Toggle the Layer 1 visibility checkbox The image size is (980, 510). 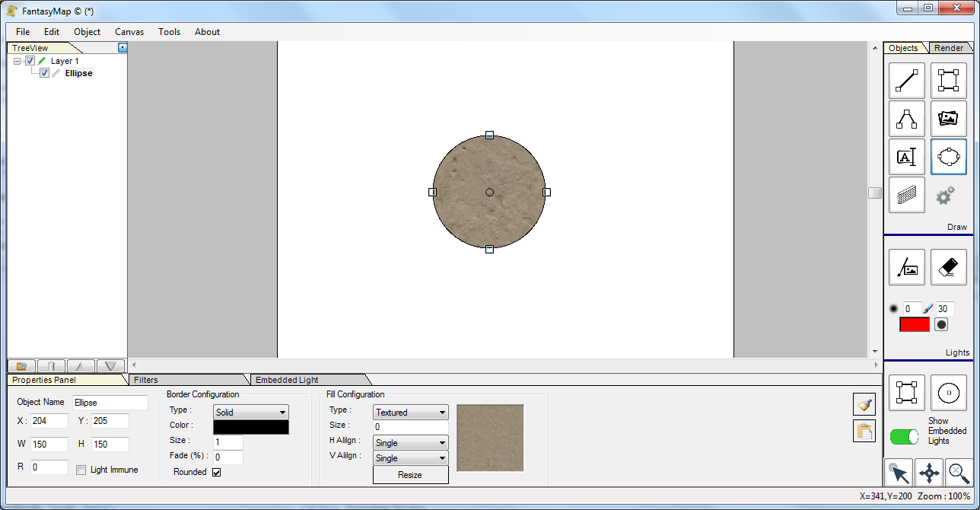[30, 61]
